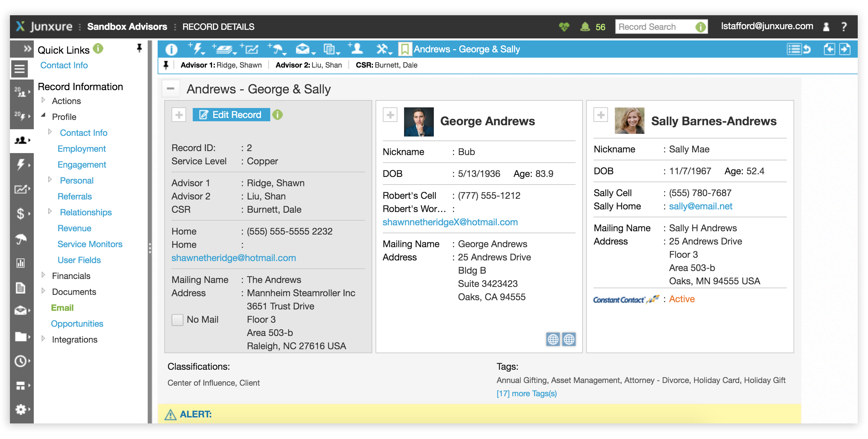This screenshot has width=868, height=439.
Task: Click the green bookmark icon next to record name
Action: (x=404, y=49)
